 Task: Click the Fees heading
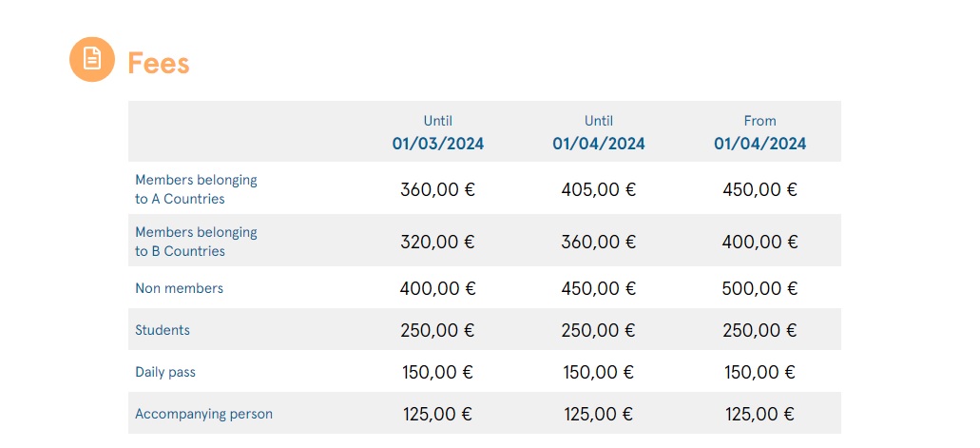click(x=159, y=63)
